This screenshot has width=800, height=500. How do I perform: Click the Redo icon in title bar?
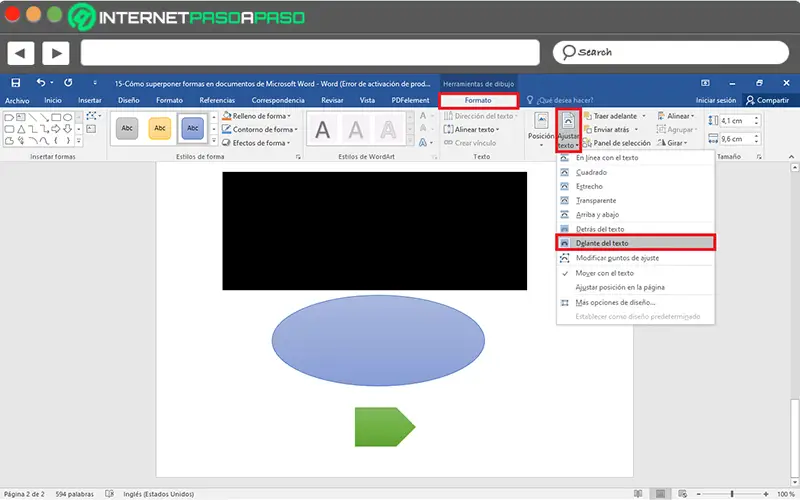coord(68,83)
